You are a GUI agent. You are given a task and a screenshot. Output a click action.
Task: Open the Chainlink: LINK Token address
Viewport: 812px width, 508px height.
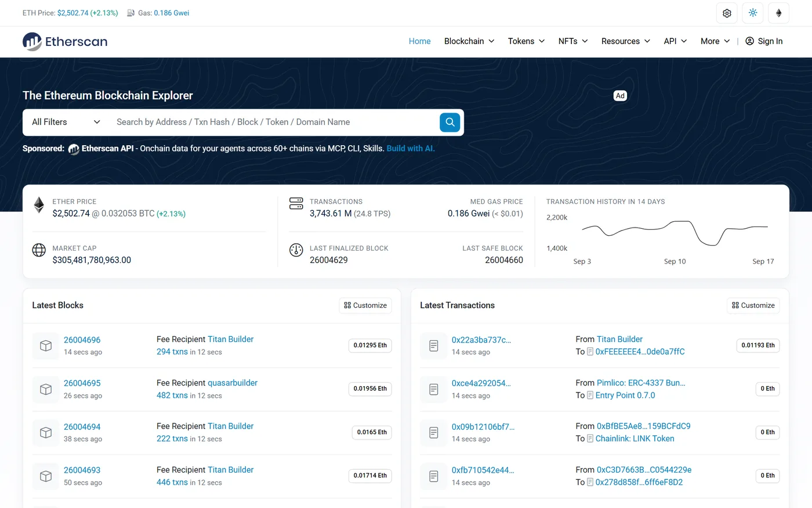pyautogui.click(x=635, y=439)
